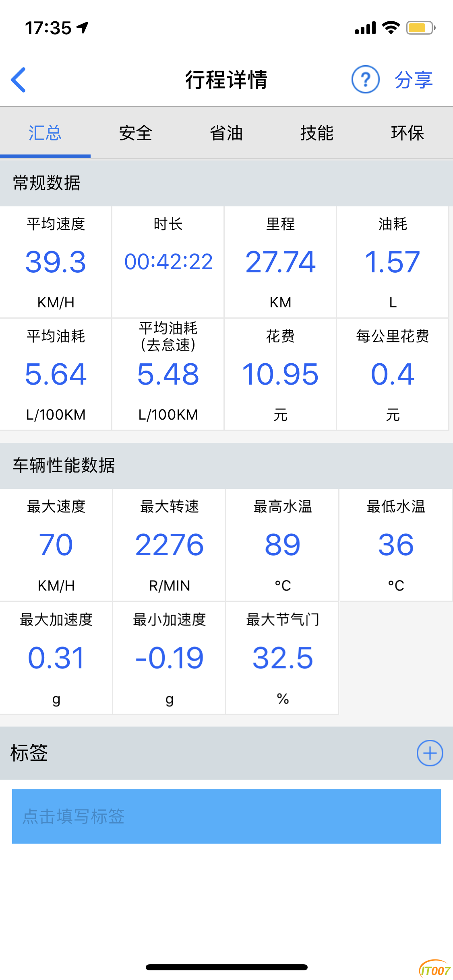
Task: Tap the cellular signal bars icon
Action: tap(365, 28)
